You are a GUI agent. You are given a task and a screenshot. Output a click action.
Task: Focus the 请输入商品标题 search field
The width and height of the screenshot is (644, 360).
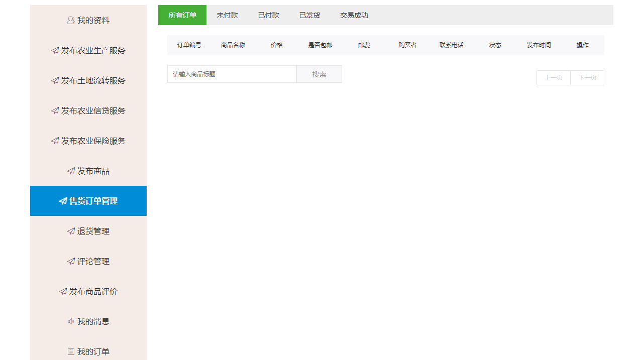click(x=232, y=74)
